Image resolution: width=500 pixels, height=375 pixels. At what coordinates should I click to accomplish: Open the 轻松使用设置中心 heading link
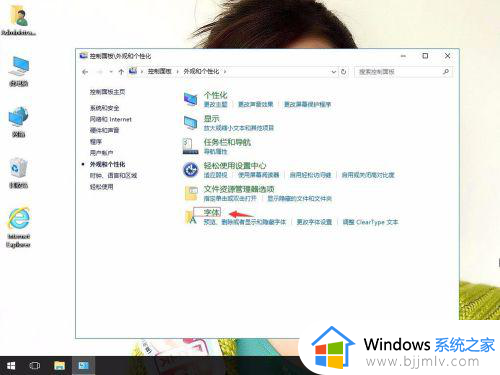coord(235,166)
